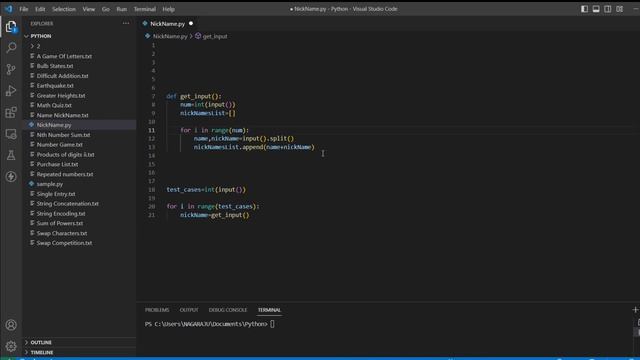The width and height of the screenshot is (640, 360).
Task: Switch to the PROBLEMS panel tab
Action: point(157,310)
